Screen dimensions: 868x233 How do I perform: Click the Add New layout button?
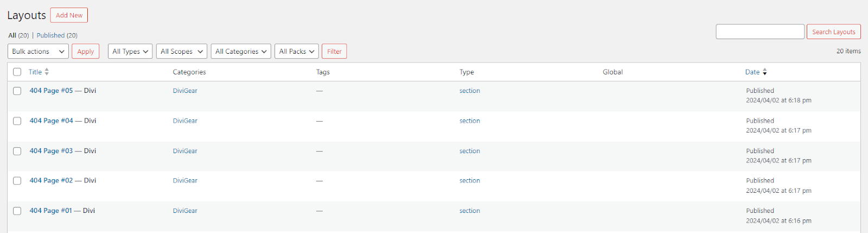(69, 15)
